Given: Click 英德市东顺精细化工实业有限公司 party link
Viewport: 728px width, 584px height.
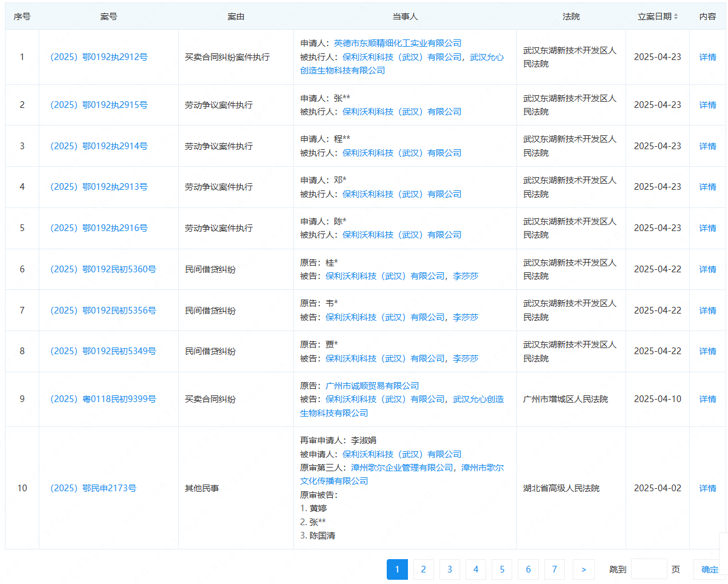Looking at the screenshot, I should tap(402, 43).
